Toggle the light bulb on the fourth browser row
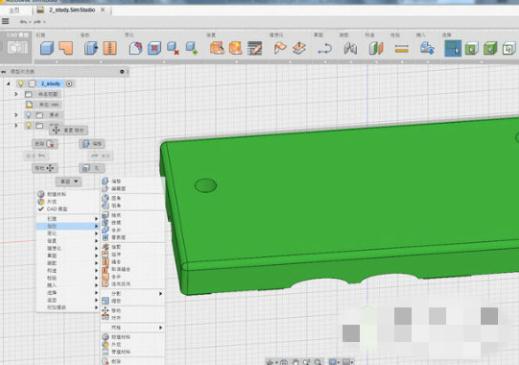This screenshot has height=365, width=519. pos(29,115)
